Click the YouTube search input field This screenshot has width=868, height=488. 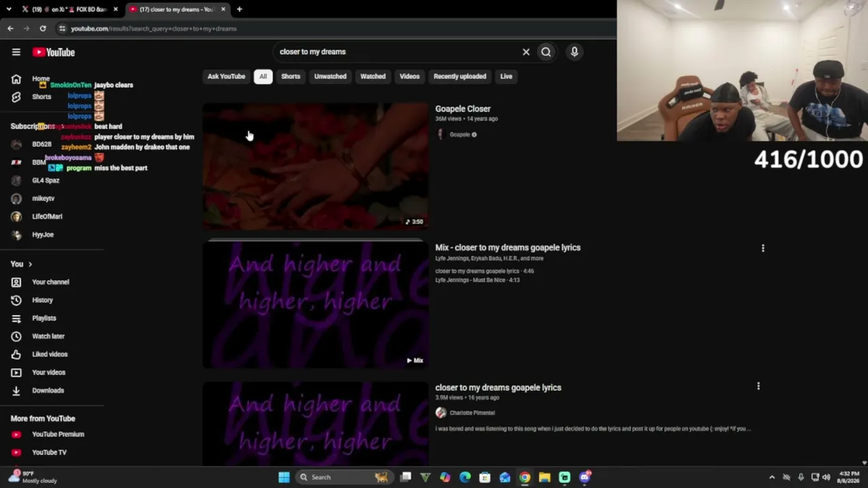(x=397, y=52)
